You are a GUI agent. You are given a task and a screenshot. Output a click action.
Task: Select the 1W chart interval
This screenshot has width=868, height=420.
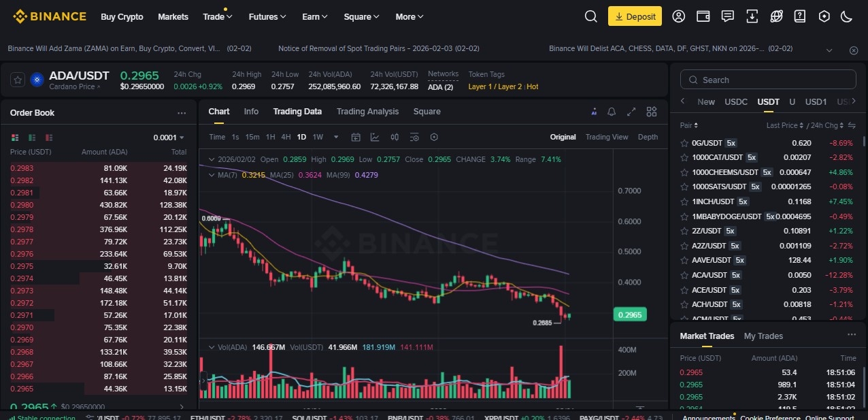(x=318, y=137)
